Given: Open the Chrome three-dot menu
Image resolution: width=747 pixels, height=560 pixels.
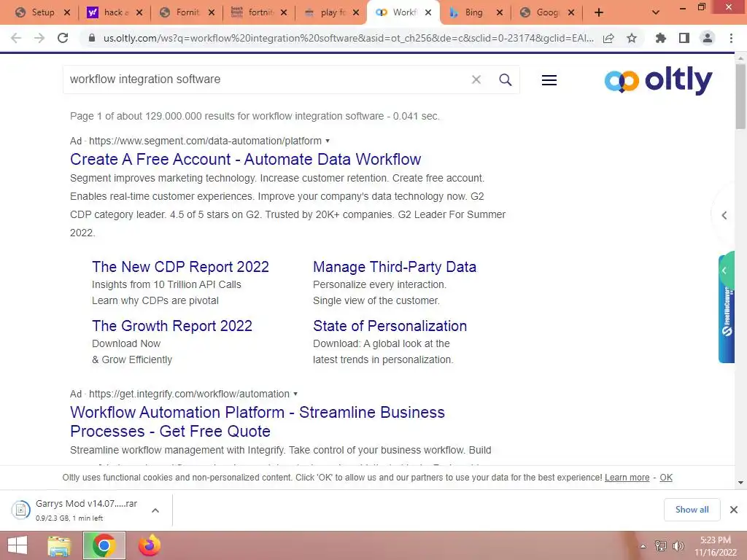Looking at the screenshot, I should pos(731,38).
